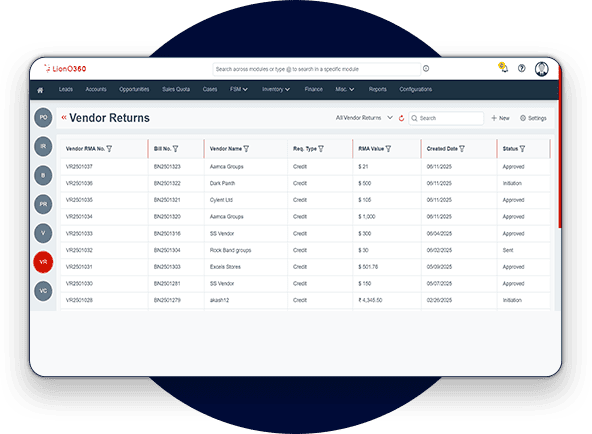Click bill number BN2501281

167,284
